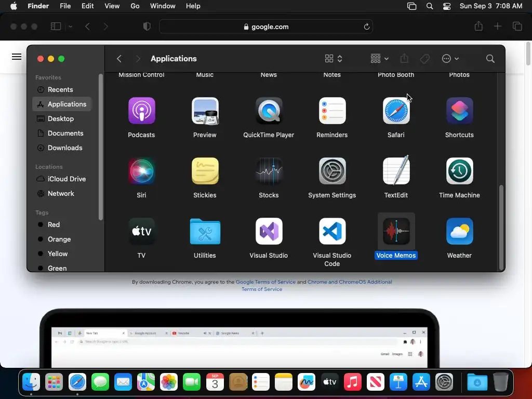Open Recents in Finder sidebar

[x=62, y=89]
